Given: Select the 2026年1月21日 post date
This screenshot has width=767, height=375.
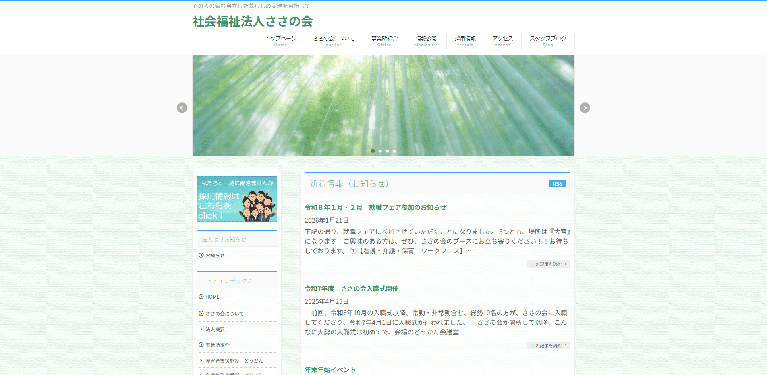Looking at the screenshot, I should [327, 220].
